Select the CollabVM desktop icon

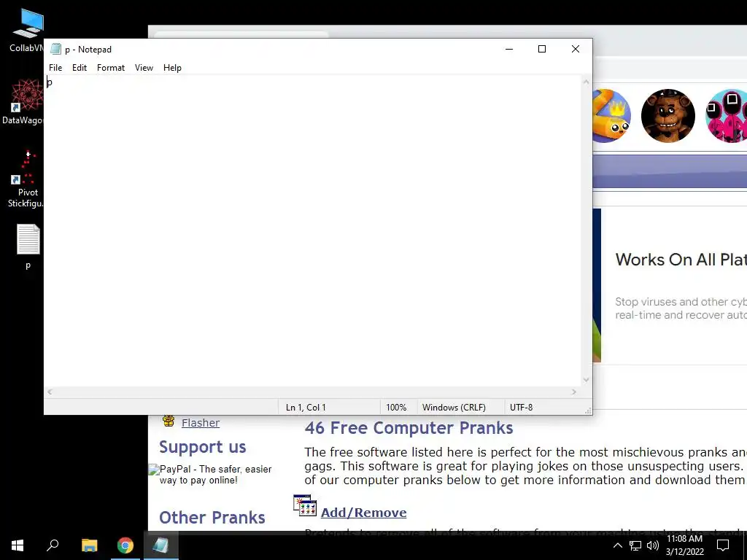pos(27,31)
